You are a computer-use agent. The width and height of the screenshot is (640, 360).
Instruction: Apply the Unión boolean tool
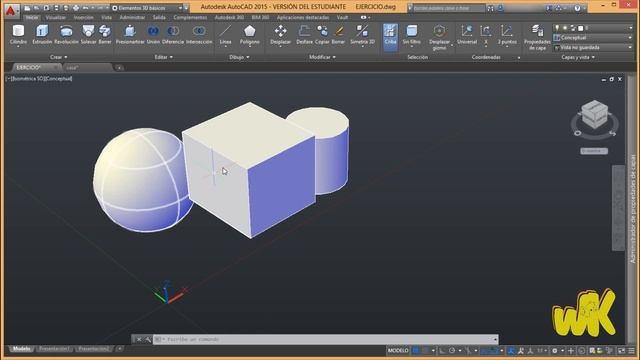(153, 35)
